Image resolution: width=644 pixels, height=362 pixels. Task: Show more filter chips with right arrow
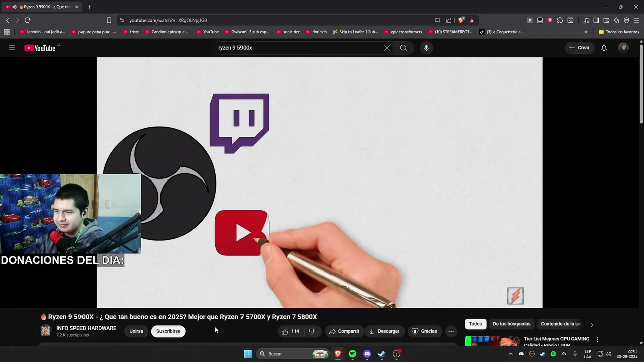[592, 324]
